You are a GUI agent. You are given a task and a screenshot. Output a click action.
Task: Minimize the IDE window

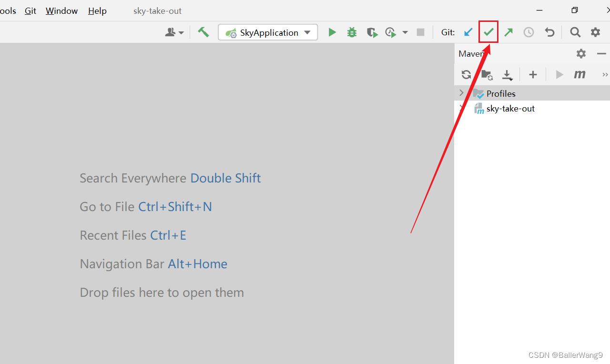point(539,10)
